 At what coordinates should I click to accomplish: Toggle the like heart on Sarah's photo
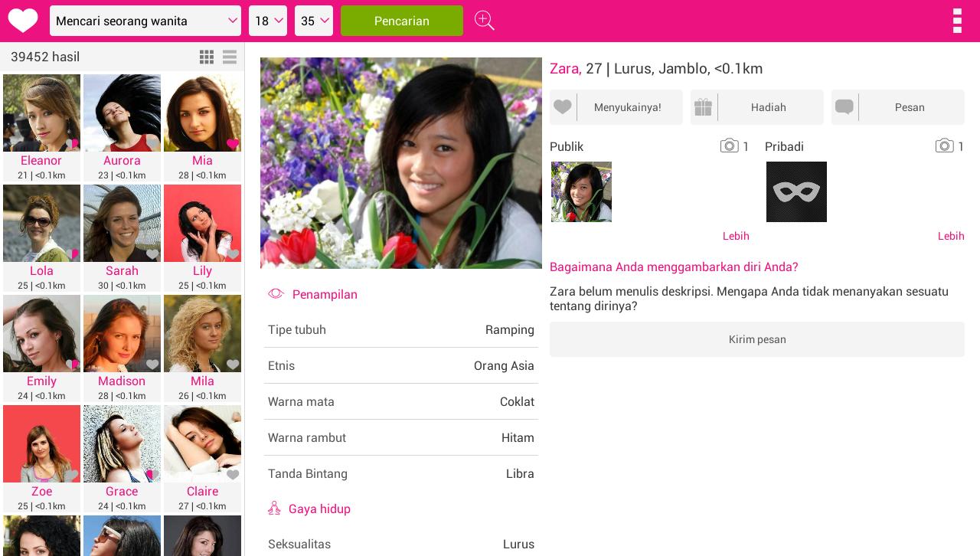click(x=152, y=254)
